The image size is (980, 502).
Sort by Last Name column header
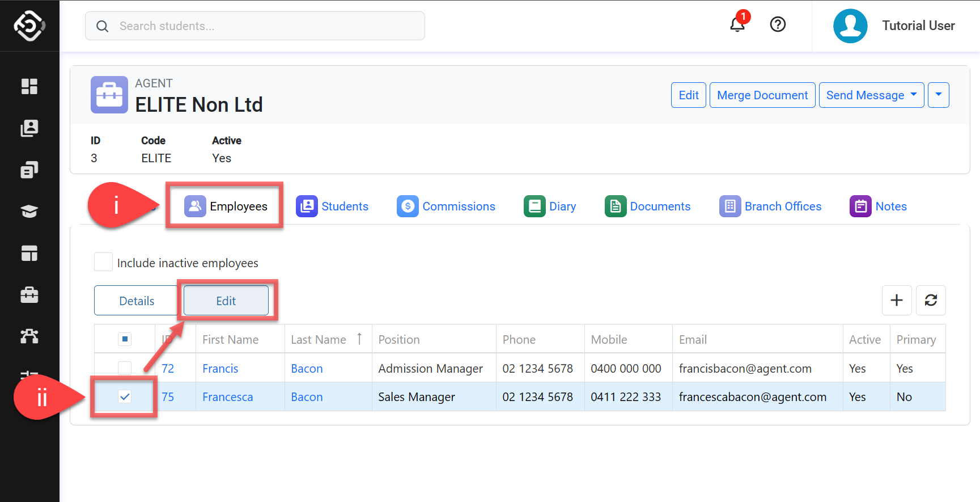pyautogui.click(x=319, y=339)
